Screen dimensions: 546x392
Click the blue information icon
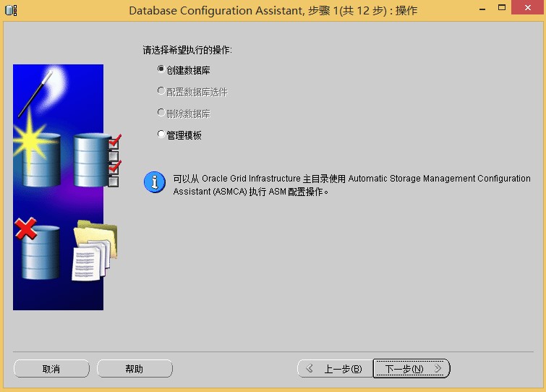point(154,182)
